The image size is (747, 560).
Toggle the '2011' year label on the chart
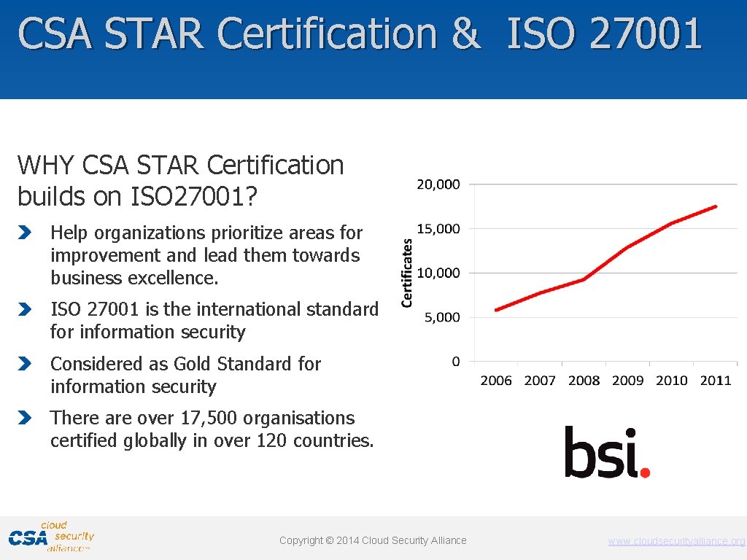pos(716,380)
